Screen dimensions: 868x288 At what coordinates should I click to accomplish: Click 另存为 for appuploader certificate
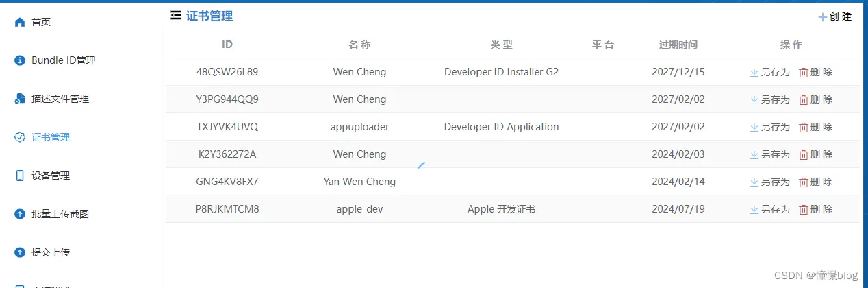coord(776,127)
